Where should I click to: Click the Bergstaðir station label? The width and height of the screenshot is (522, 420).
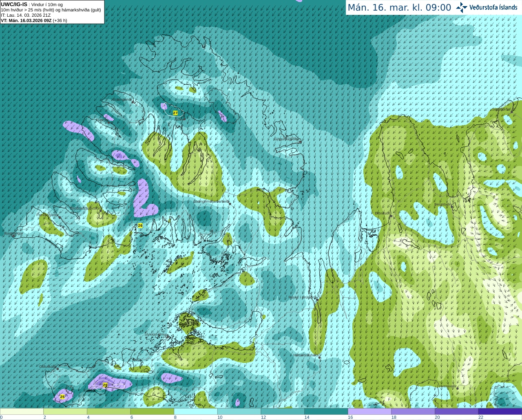(x=443, y=204)
